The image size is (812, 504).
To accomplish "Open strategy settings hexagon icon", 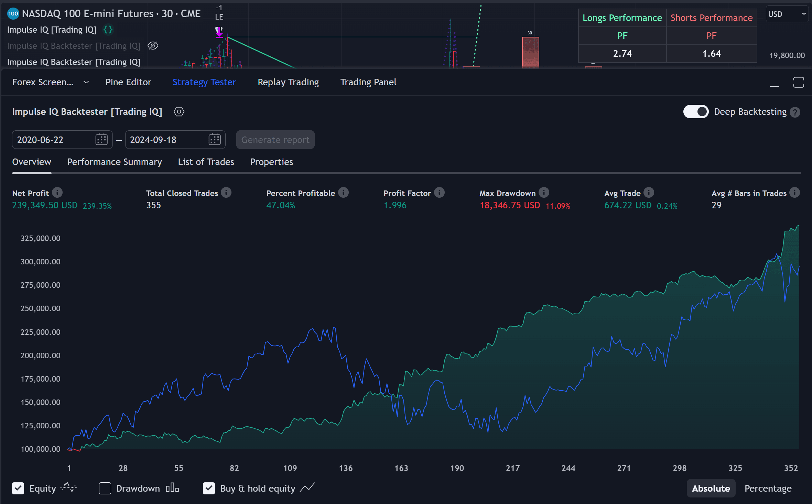I will click(x=179, y=112).
